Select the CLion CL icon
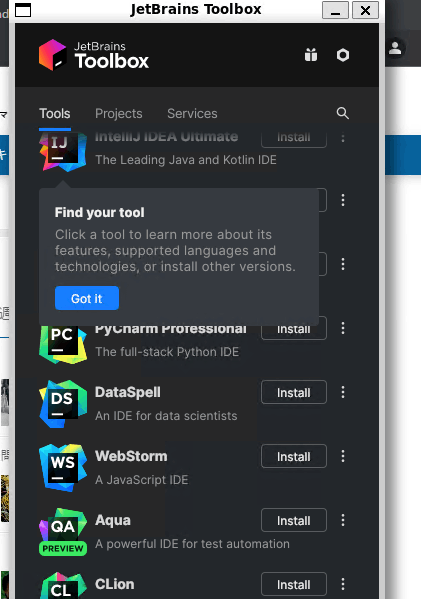Viewport: 421px width, 599px height. click(x=63, y=585)
